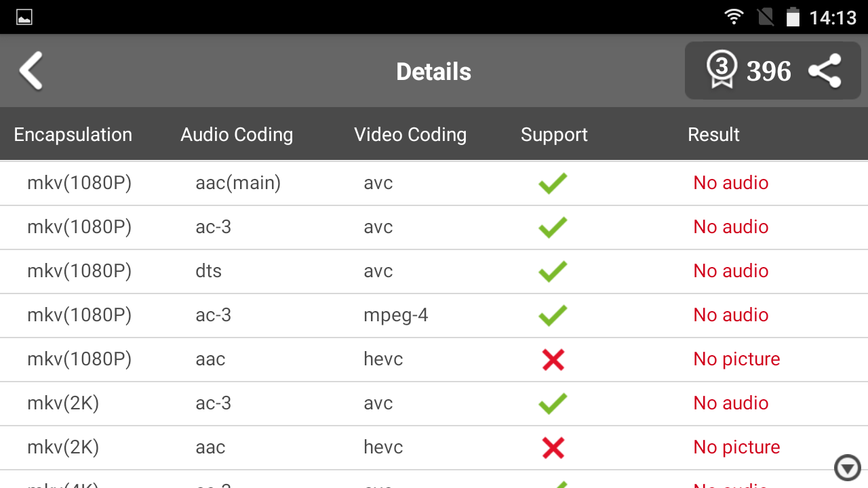
Task: Tap the battery status icon
Action: click(x=793, y=17)
